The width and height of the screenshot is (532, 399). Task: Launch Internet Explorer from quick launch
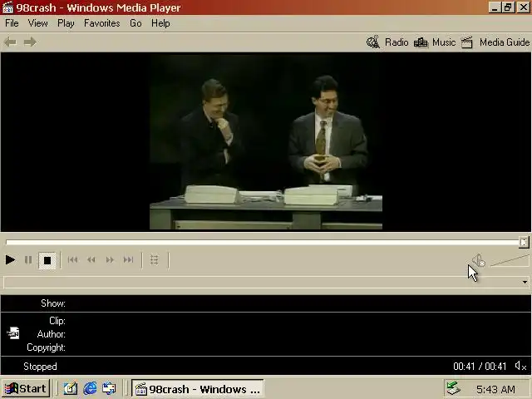[x=90, y=388]
